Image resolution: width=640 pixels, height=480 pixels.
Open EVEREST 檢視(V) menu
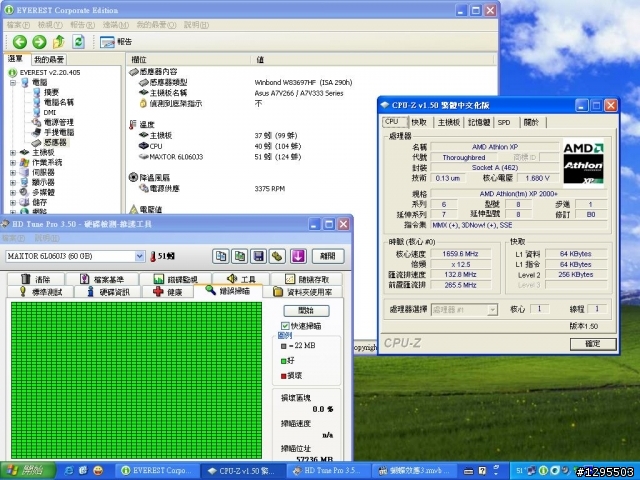pyautogui.click(x=50, y=25)
